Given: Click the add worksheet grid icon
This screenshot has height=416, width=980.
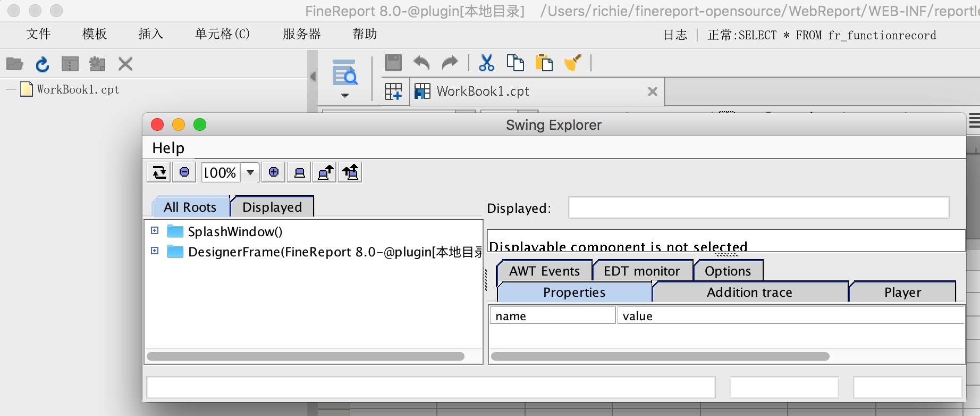Looking at the screenshot, I should 393,91.
